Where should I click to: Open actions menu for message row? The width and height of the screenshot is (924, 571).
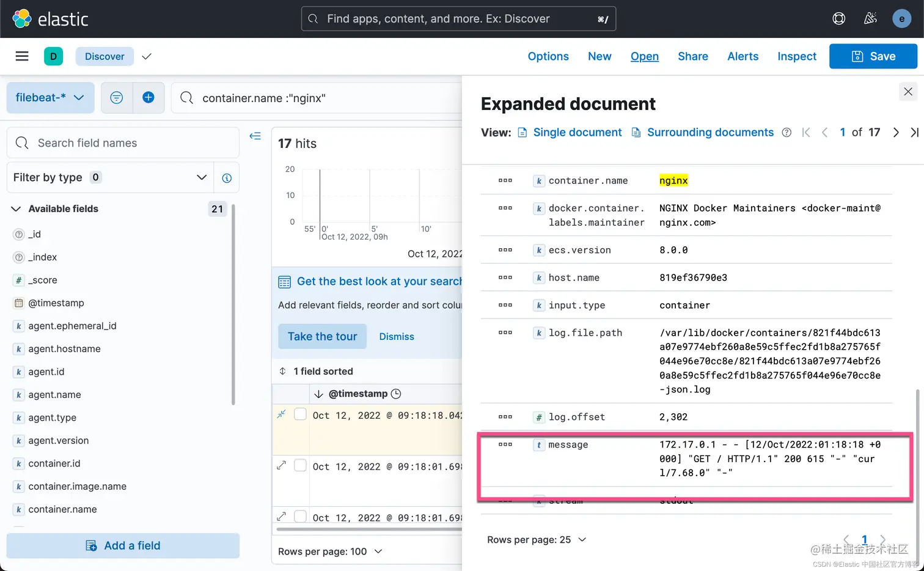click(x=505, y=444)
